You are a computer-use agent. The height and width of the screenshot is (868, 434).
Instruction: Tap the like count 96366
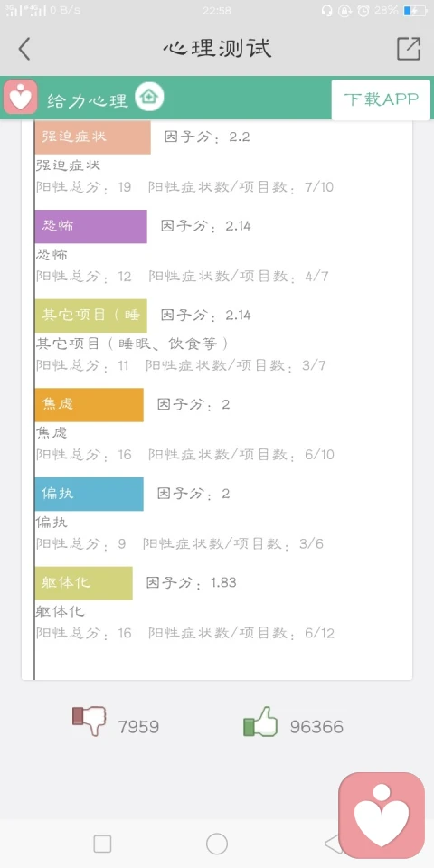[x=316, y=726]
